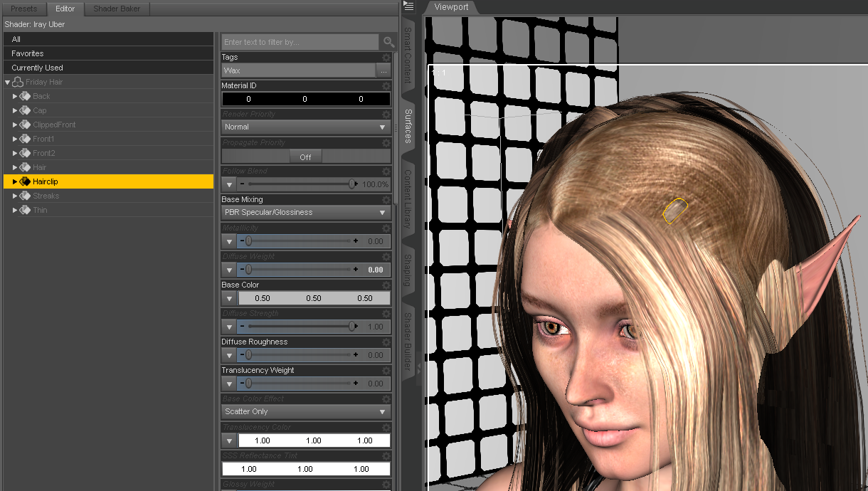Open the Diffuse Roughness map menu arrow
This screenshot has width=868, height=491.
(229, 355)
